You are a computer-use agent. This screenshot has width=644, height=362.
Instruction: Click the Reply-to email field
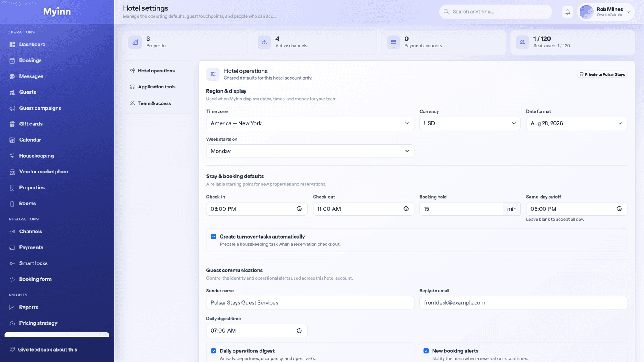(523, 303)
